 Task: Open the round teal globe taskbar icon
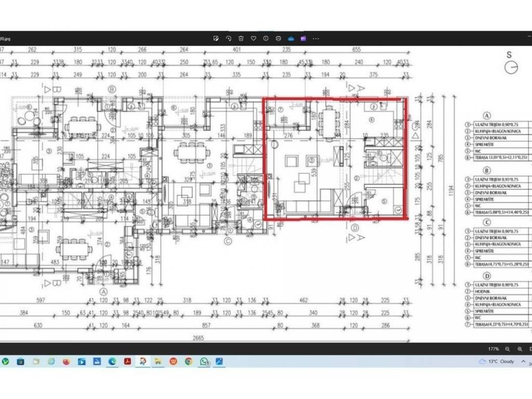51,362
